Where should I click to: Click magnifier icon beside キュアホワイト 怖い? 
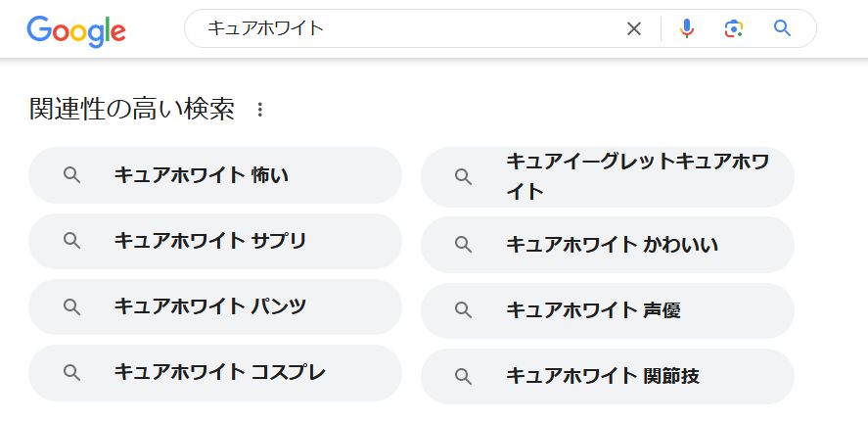pyautogui.click(x=71, y=175)
